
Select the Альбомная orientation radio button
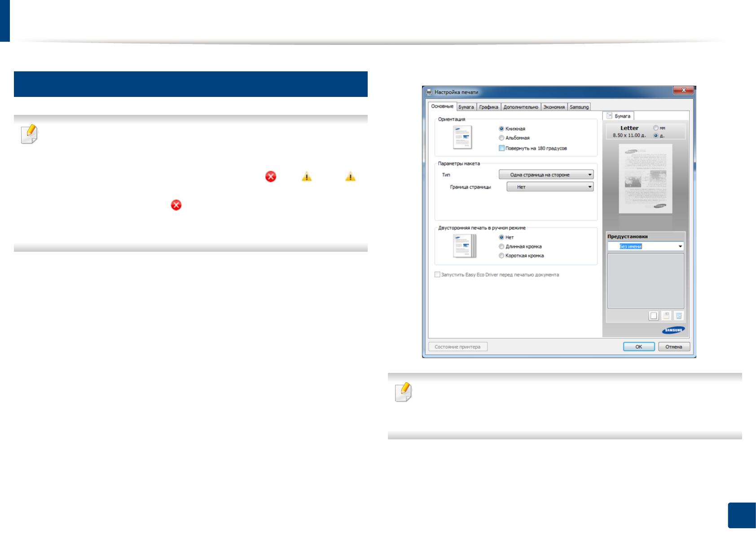click(501, 138)
